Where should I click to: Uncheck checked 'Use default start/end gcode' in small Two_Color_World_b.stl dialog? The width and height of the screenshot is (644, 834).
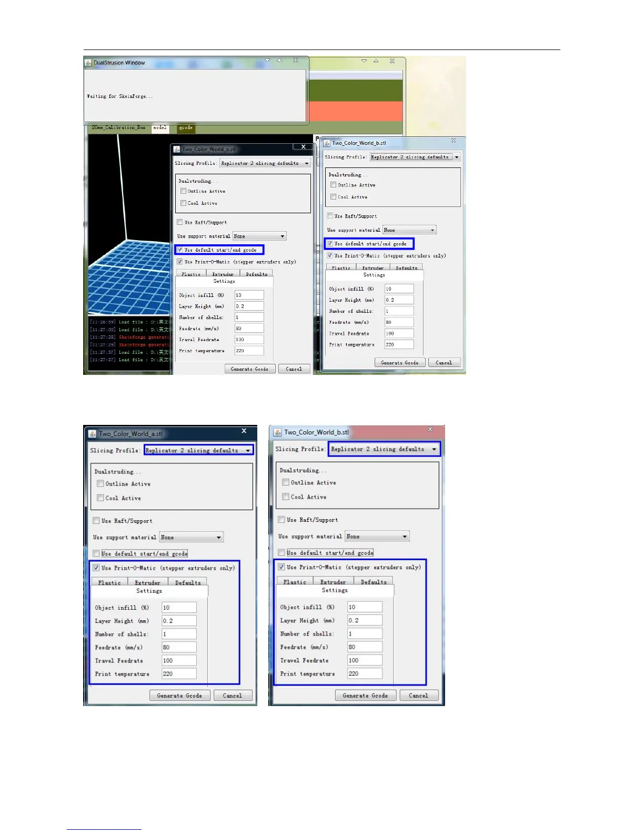click(x=330, y=244)
